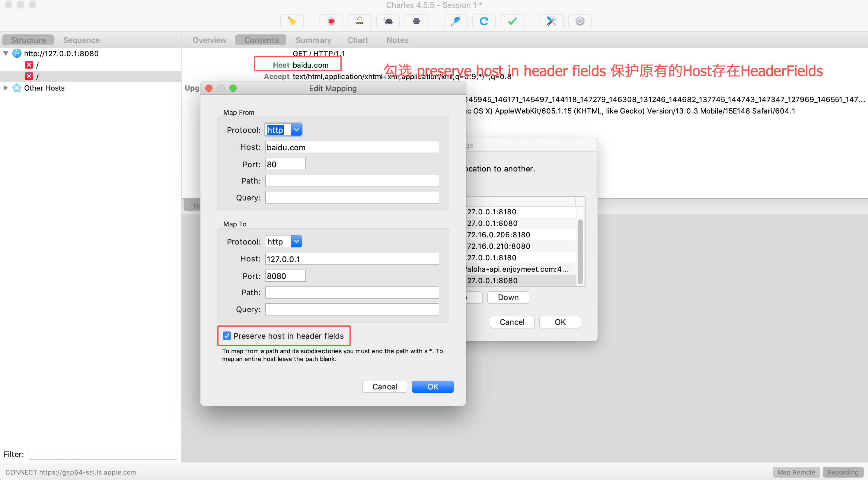Uncheck Preserve host in header fields
The width and height of the screenshot is (868, 480).
tap(227, 336)
